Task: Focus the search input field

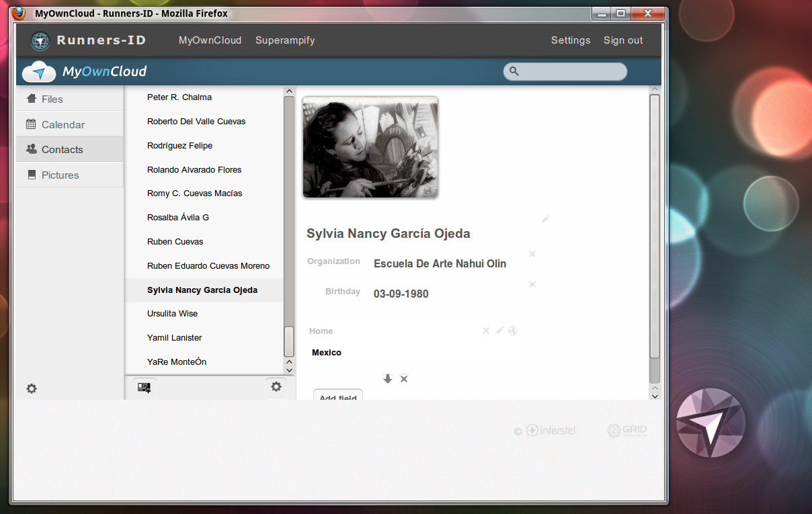Action: pyautogui.click(x=565, y=71)
